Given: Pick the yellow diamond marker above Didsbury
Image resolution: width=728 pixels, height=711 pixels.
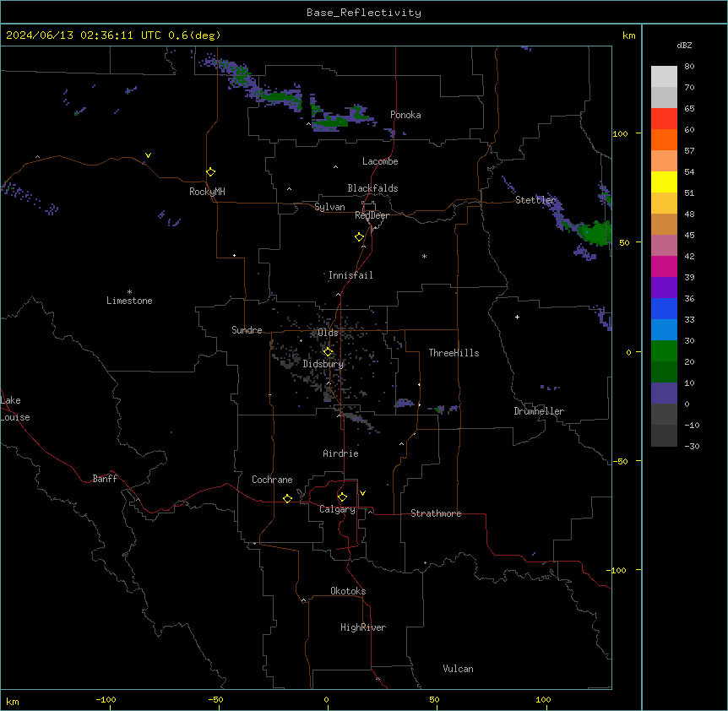Looking at the screenshot, I should click(x=328, y=352).
